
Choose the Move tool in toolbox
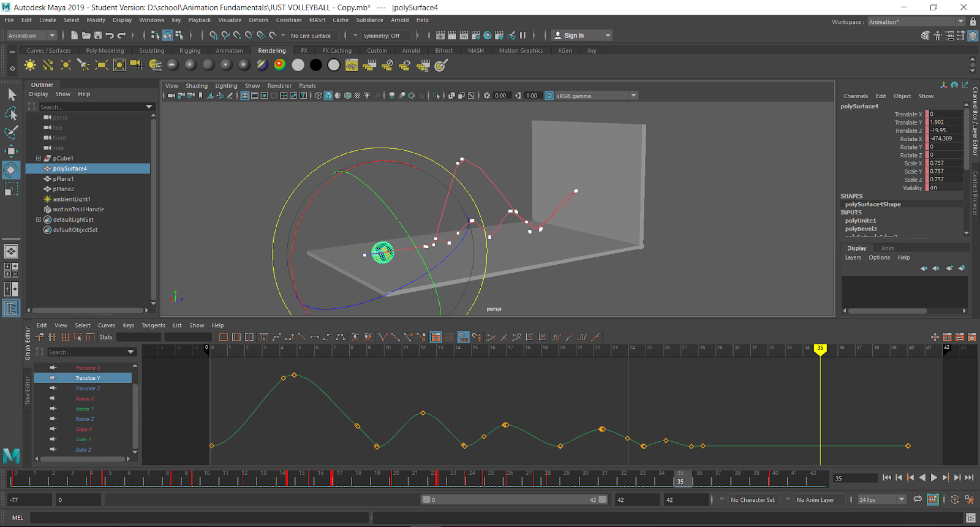[x=11, y=151]
